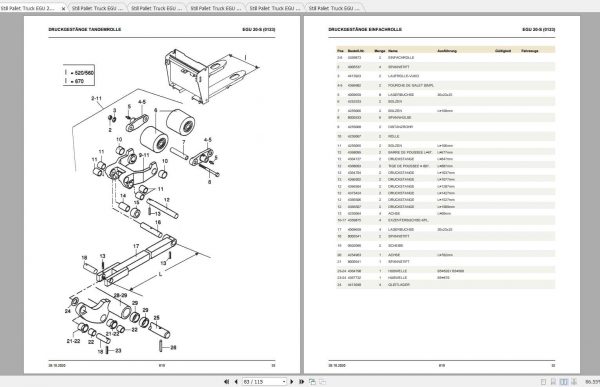Jump to the last page
Screen dimensions: 600x387
pos(302,382)
